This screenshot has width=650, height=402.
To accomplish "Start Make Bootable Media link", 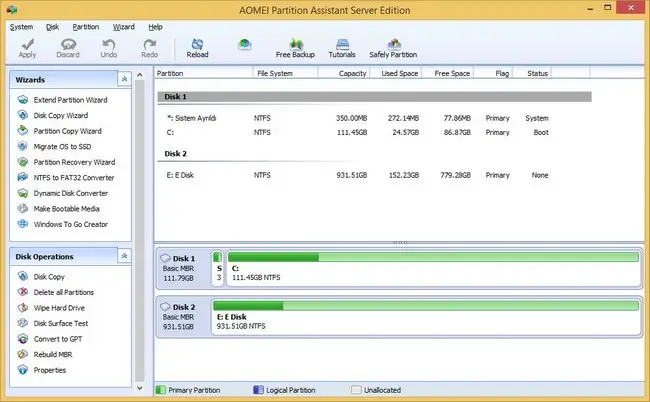I will (66, 208).
